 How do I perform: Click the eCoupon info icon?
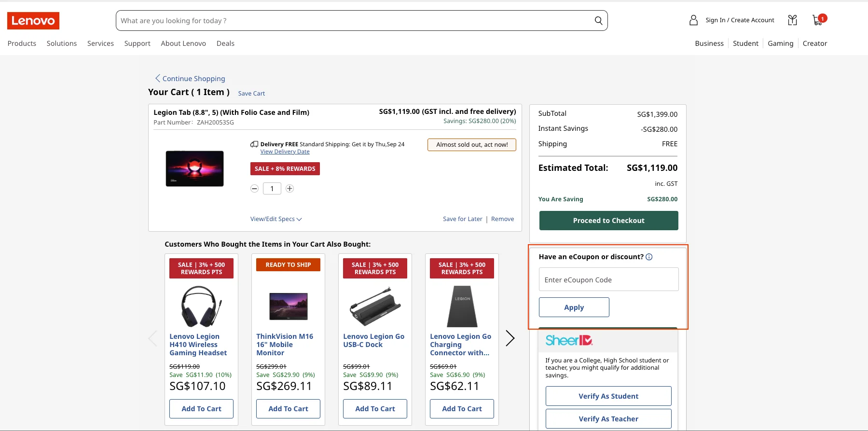pyautogui.click(x=649, y=257)
